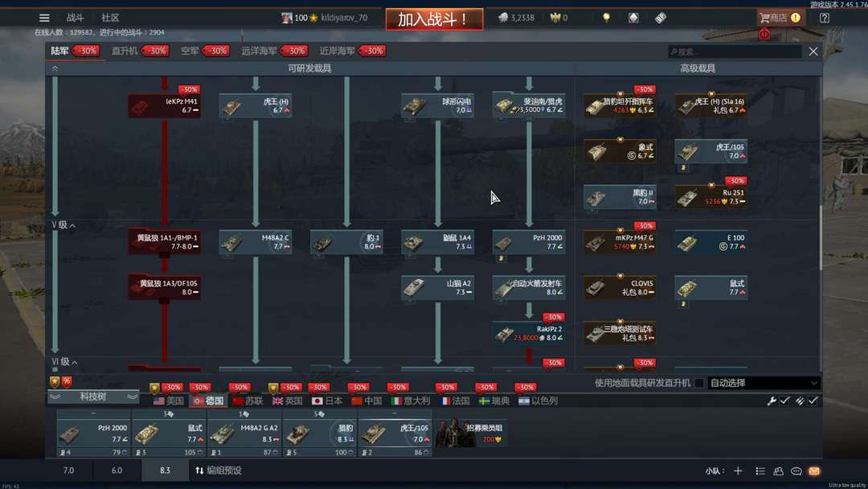Collapse the tree with top-left double chevron

[x=55, y=68]
